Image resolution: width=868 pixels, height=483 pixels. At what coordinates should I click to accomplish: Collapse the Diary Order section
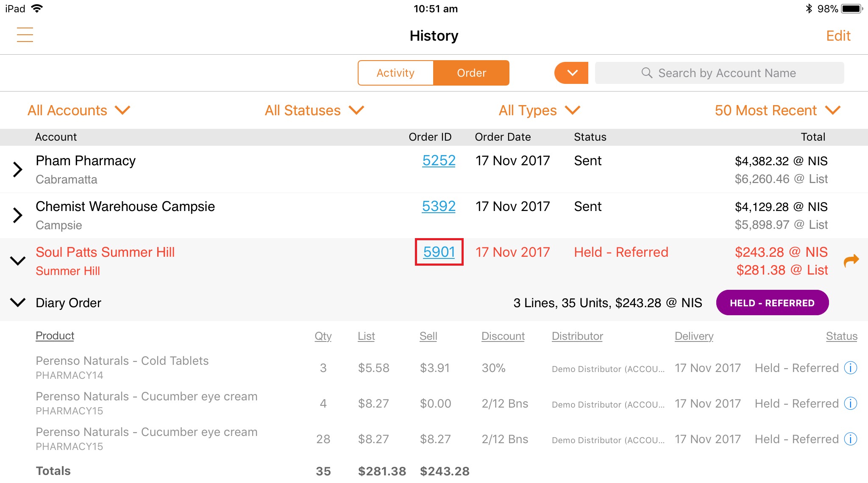17,303
